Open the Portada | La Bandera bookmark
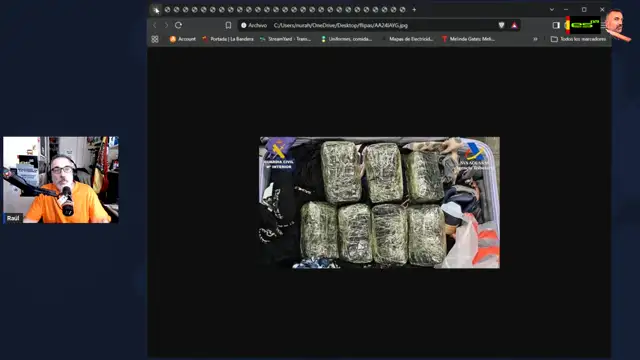Screen dimensions: 640x360 coord(228,39)
